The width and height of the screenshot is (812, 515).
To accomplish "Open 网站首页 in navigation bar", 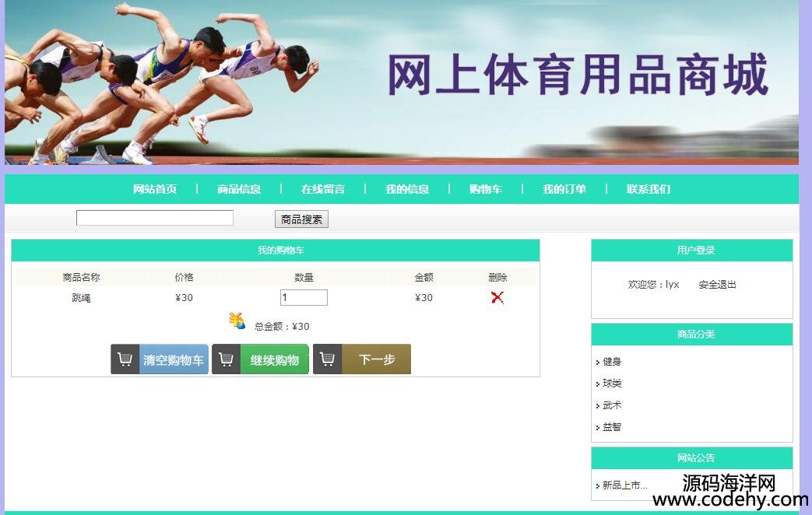I will tap(155, 189).
